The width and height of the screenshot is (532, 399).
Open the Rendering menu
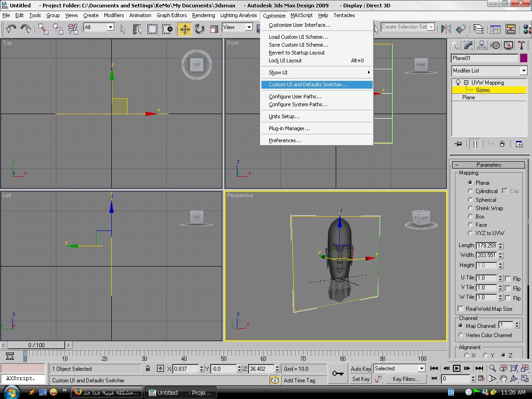click(203, 15)
